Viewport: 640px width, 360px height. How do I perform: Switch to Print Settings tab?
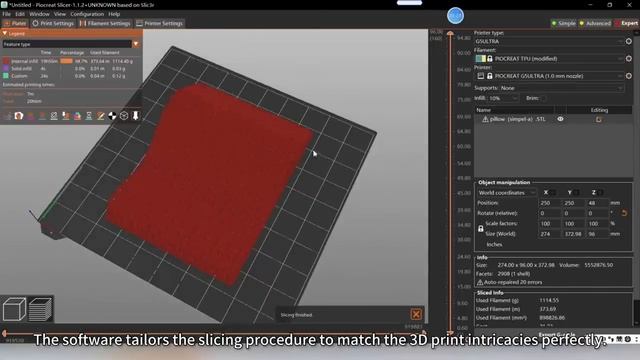[x=53, y=23]
